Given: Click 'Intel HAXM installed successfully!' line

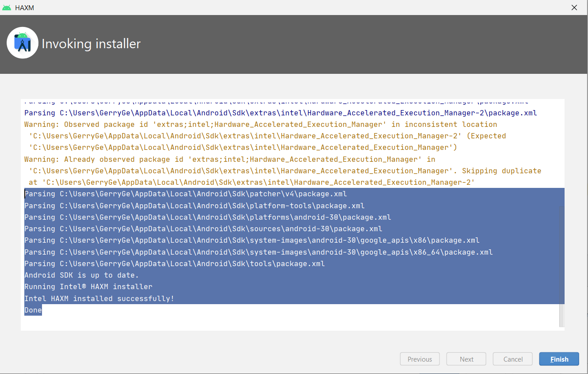Looking at the screenshot, I should point(99,298).
